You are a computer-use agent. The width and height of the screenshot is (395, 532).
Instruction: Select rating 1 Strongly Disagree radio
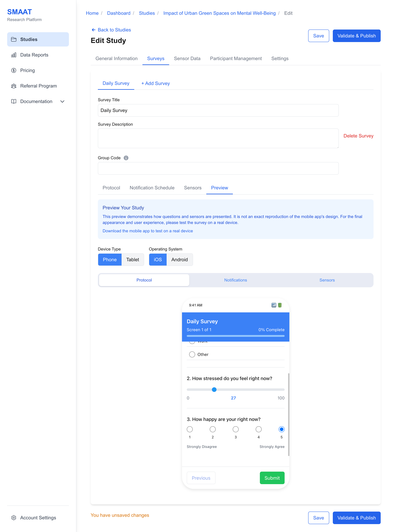point(190,429)
